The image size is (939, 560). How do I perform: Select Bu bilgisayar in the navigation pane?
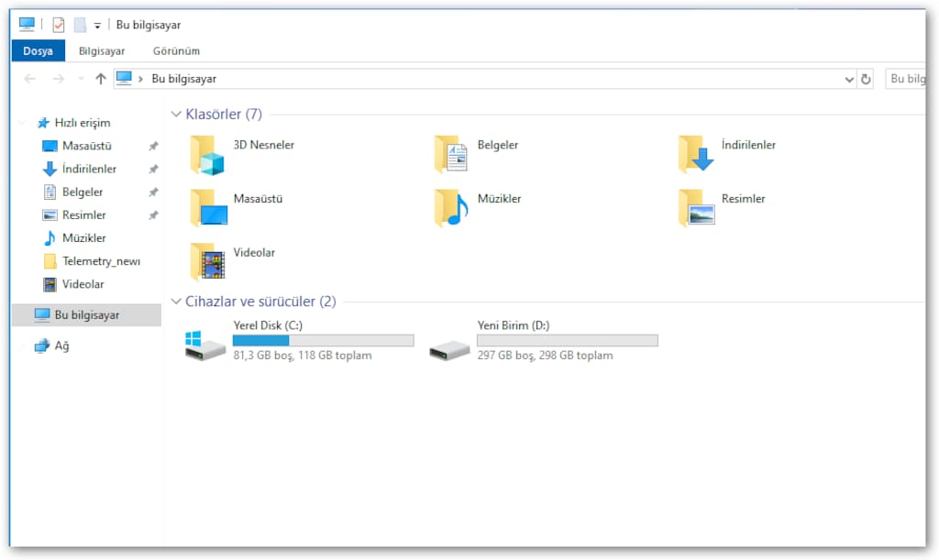[87, 314]
